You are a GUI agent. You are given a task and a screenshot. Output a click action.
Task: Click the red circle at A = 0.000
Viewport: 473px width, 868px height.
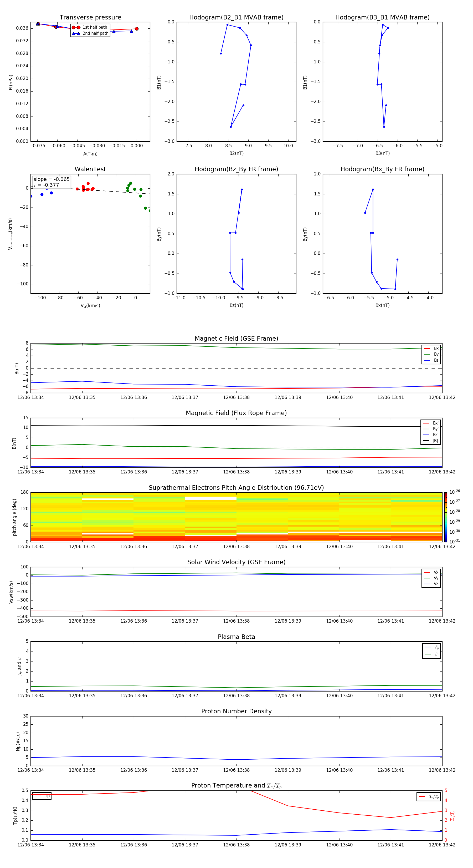click(x=137, y=29)
